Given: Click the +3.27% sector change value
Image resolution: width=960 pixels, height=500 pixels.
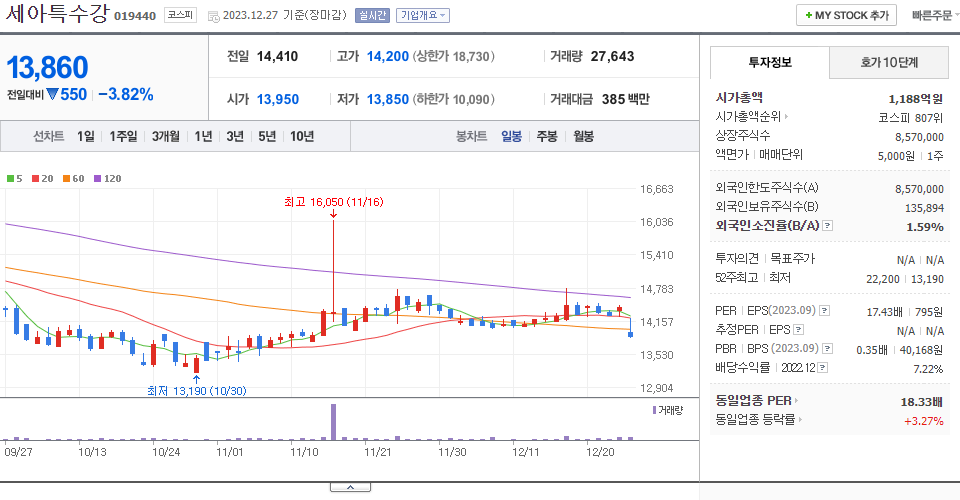Looking at the screenshot, I should click(923, 421).
